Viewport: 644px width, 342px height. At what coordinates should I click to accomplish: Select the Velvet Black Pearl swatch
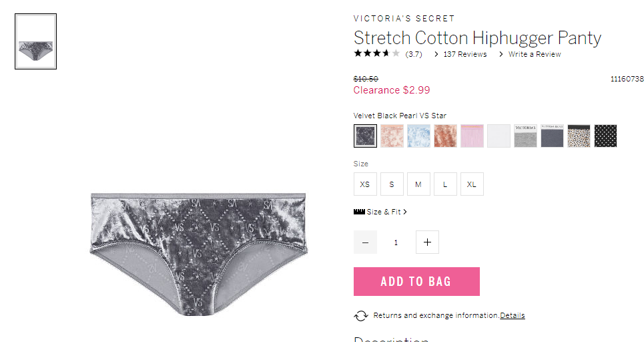pos(365,136)
